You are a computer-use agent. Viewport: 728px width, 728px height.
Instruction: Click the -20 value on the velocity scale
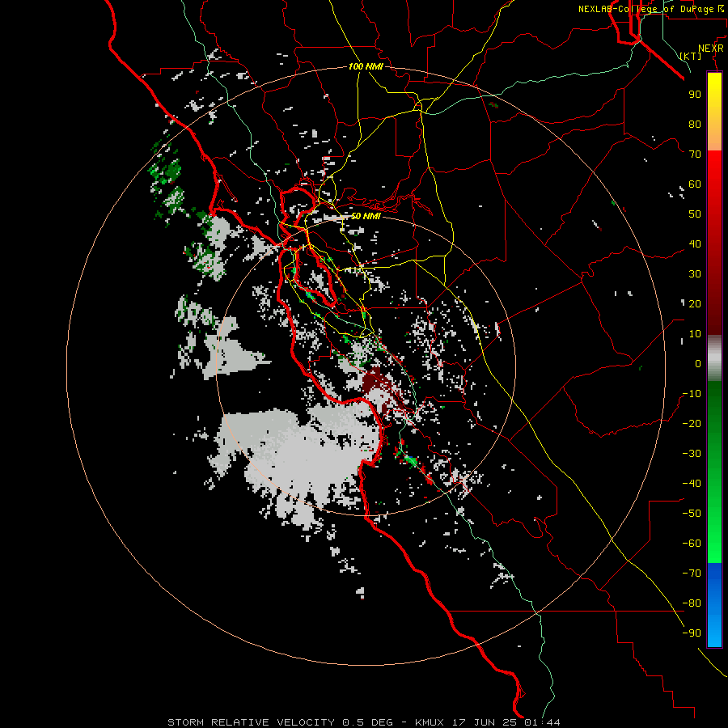[x=692, y=423]
